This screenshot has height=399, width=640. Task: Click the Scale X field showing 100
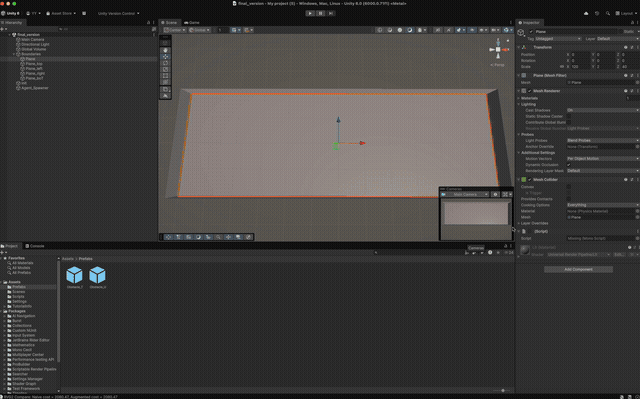pos(580,66)
